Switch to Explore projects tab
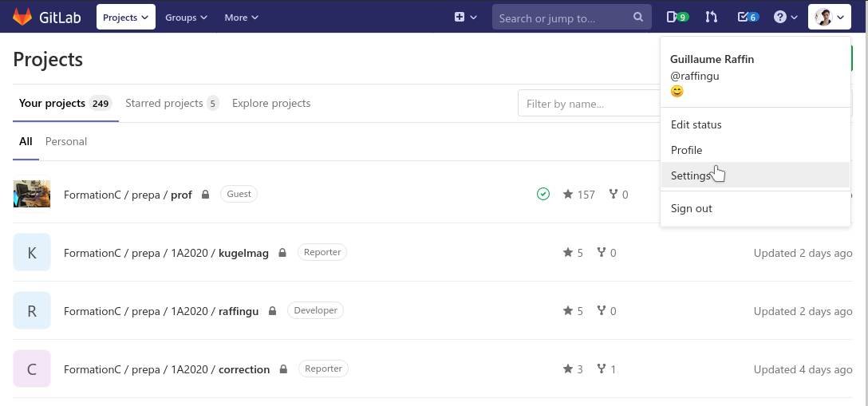Image resolution: width=868 pixels, height=406 pixels. pos(271,104)
